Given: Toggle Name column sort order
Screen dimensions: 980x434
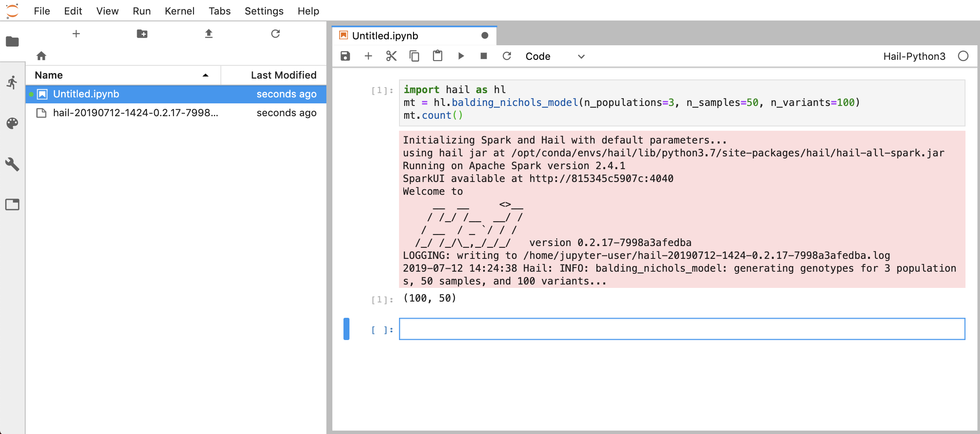Looking at the screenshot, I should click(x=205, y=75).
